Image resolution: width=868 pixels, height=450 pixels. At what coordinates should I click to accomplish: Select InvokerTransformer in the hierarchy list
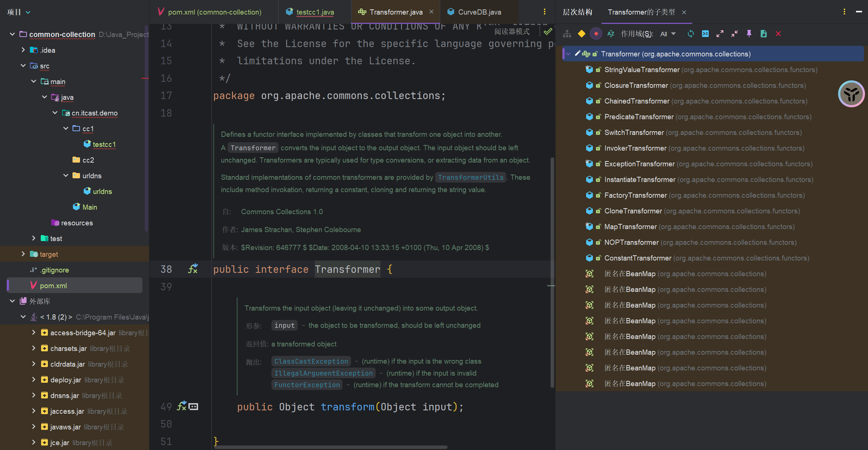click(x=635, y=148)
